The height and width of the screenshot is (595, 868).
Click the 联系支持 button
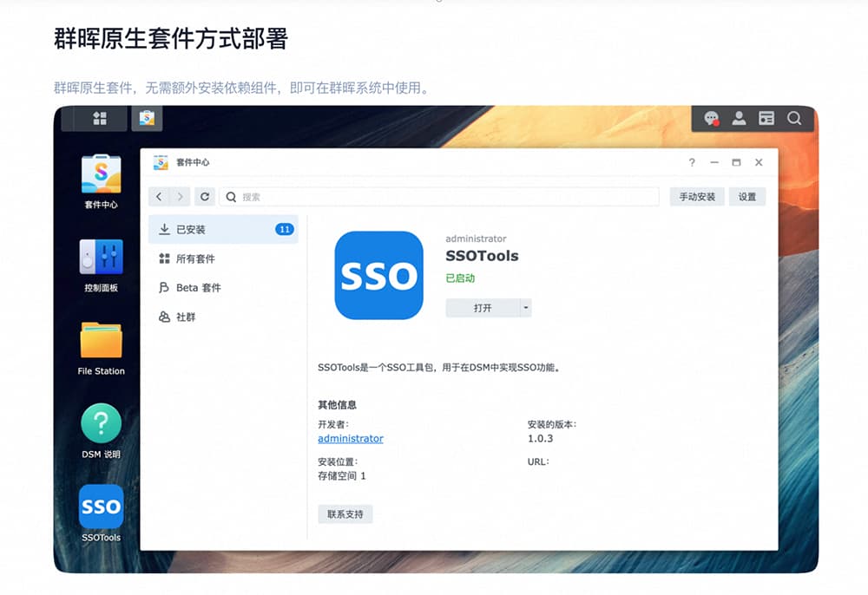345,514
